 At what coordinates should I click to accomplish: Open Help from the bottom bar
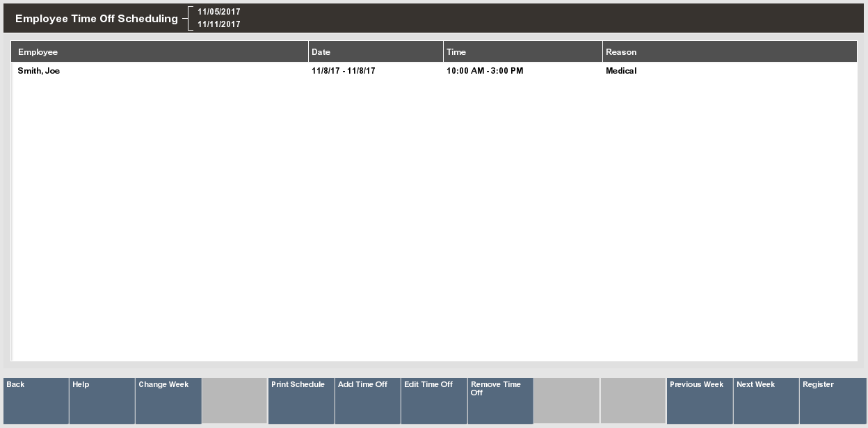pyautogui.click(x=102, y=401)
